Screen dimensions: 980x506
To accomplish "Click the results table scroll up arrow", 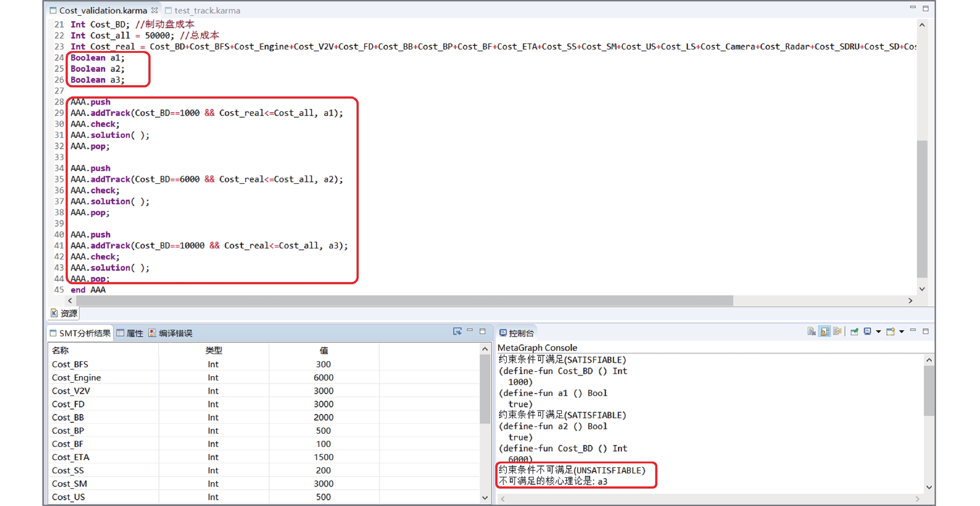I will coord(485,349).
